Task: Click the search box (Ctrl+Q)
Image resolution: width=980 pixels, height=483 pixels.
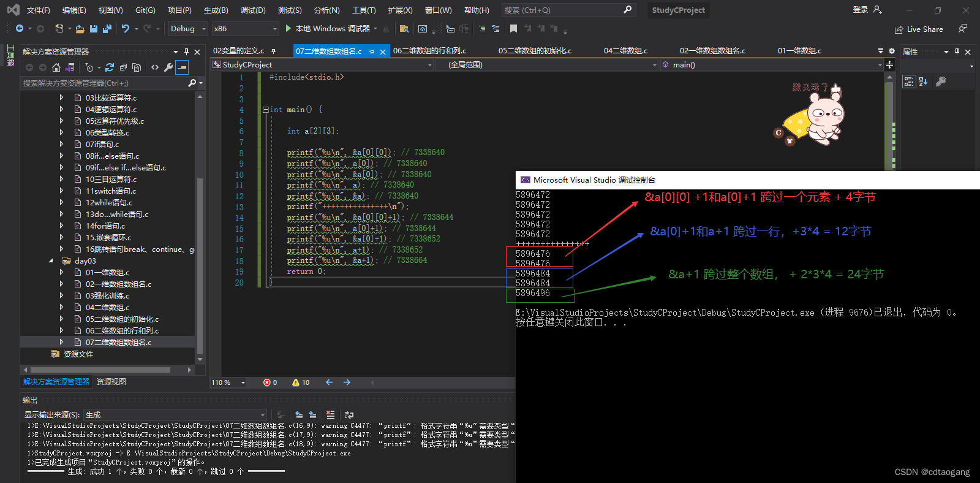Action: (x=568, y=10)
